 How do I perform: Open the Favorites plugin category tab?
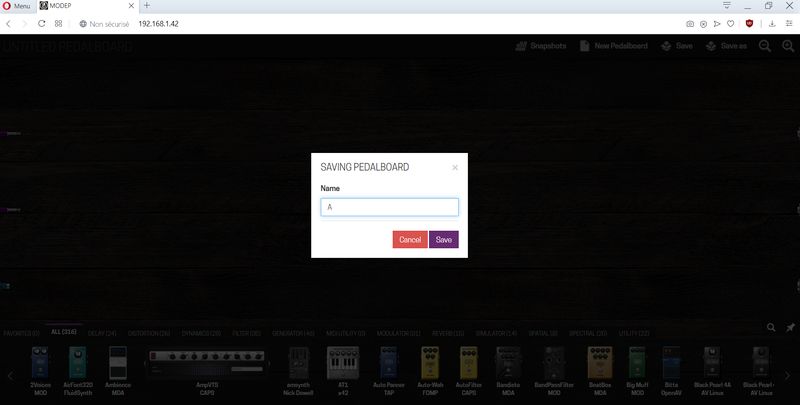pos(21,333)
